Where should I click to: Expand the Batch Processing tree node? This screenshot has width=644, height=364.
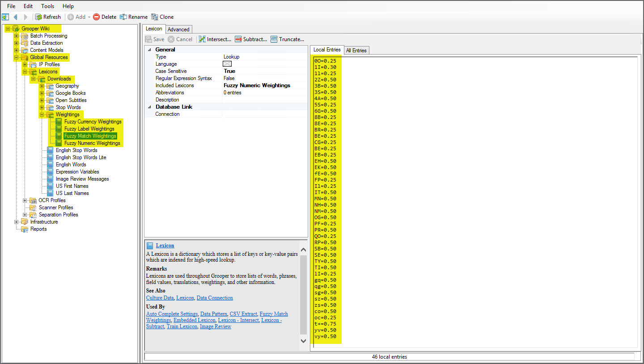point(17,36)
